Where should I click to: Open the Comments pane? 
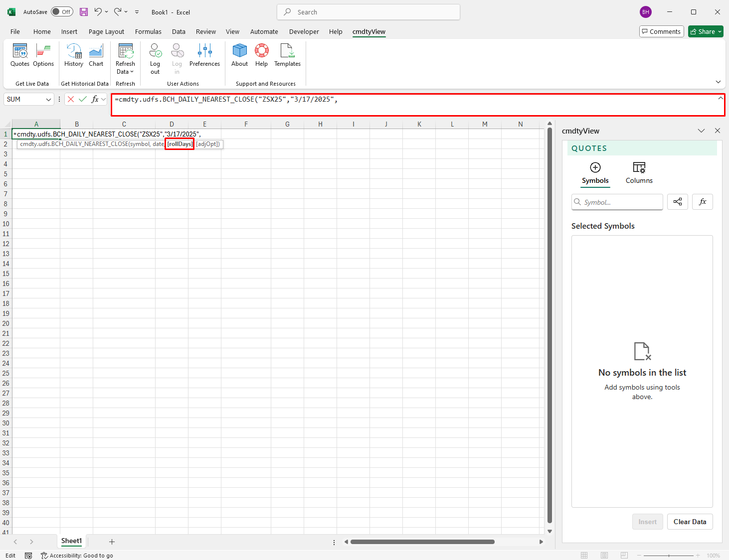coord(661,31)
